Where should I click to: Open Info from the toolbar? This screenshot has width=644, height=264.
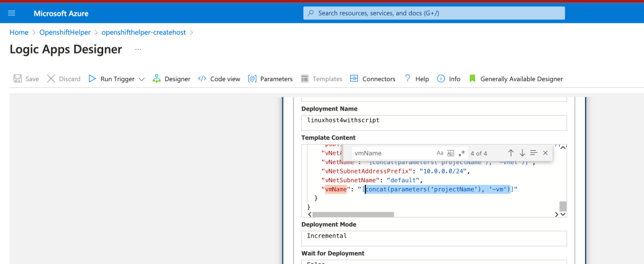point(448,79)
